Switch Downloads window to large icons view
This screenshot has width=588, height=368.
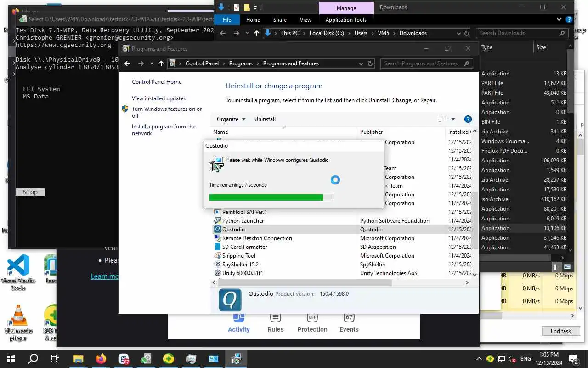(567, 267)
